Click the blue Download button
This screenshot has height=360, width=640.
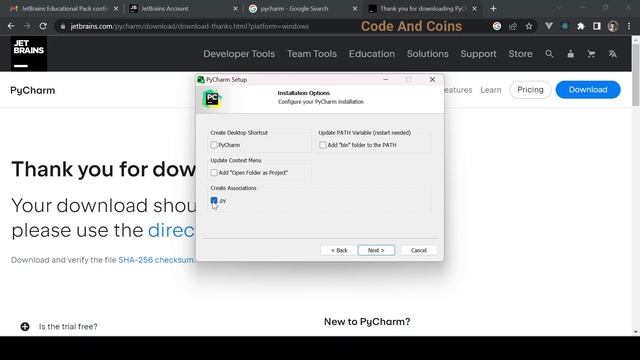point(588,90)
